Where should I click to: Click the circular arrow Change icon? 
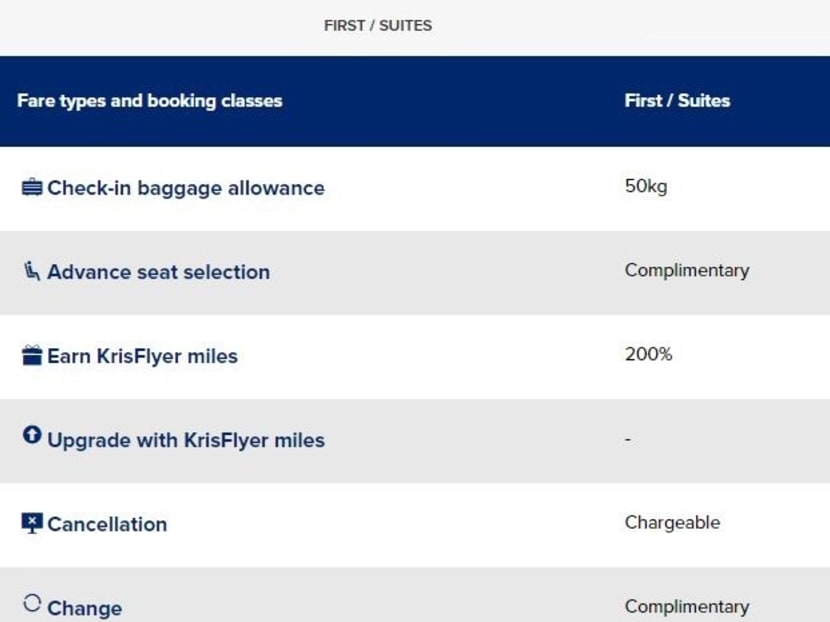[32, 603]
